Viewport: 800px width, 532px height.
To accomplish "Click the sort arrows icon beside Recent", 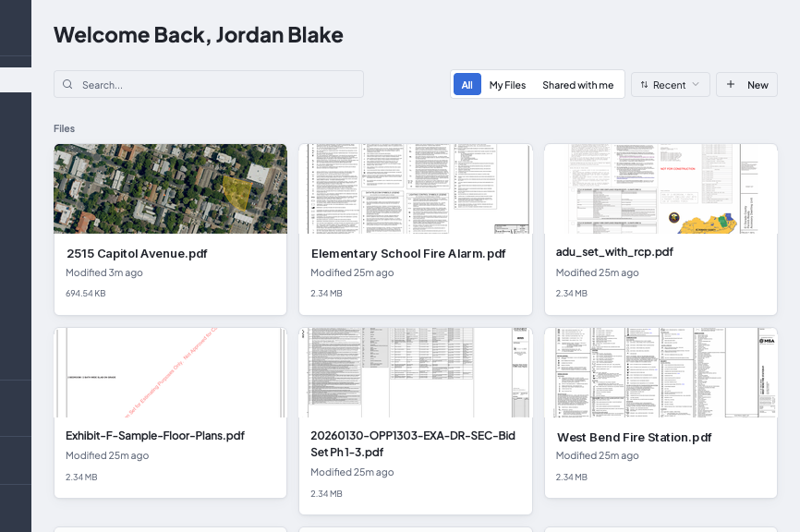I will [644, 85].
